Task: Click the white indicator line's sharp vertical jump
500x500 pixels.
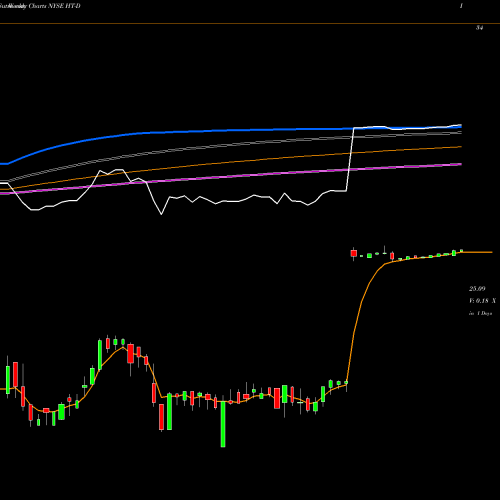Action: pyautogui.click(x=350, y=159)
